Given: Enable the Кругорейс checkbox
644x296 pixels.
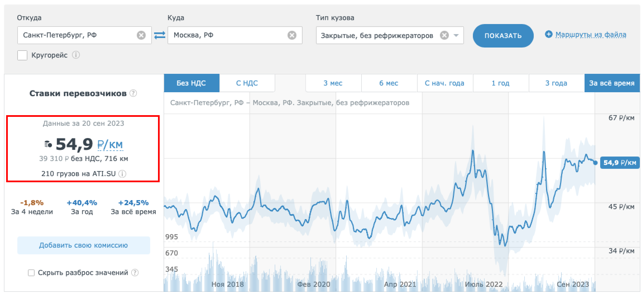Looking at the screenshot, I should click(x=22, y=55).
